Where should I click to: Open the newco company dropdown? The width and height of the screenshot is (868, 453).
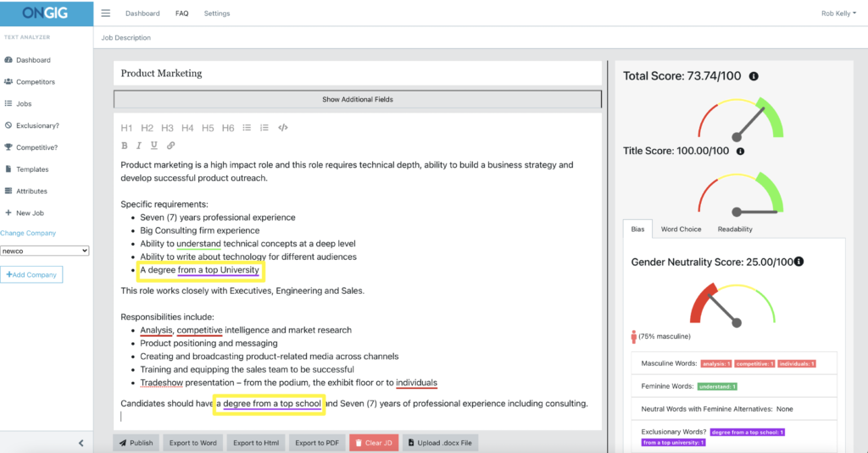click(44, 251)
